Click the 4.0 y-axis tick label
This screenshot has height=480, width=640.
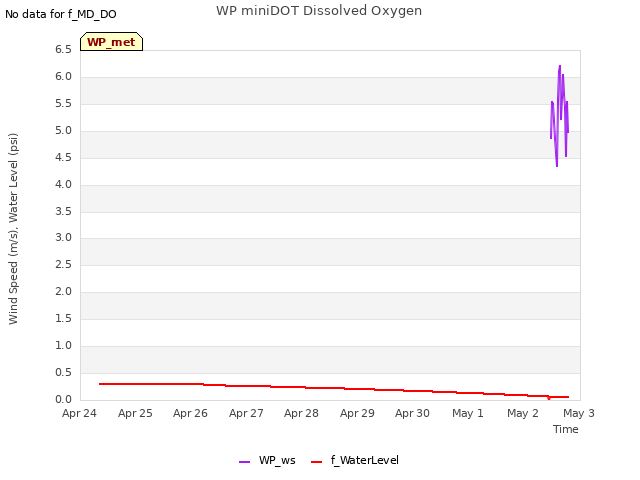[x=64, y=184]
